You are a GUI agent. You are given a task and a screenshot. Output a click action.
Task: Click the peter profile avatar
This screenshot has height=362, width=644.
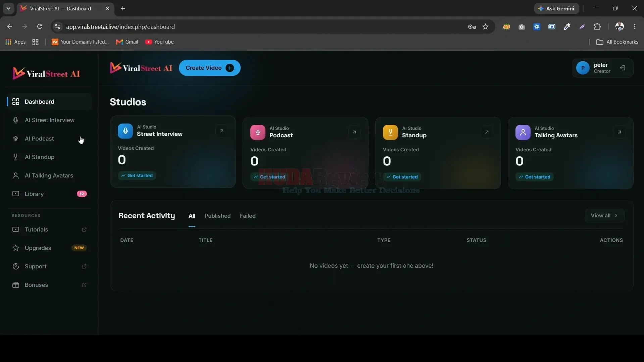click(583, 68)
